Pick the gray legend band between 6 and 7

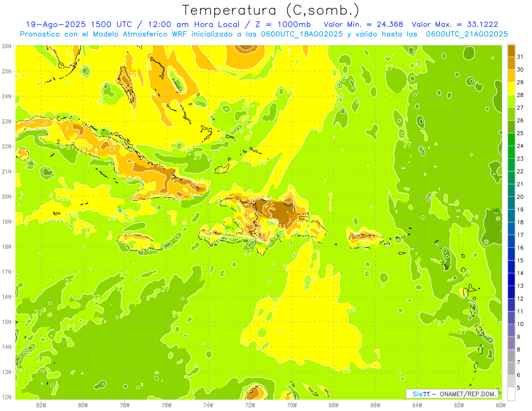point(511,368)
